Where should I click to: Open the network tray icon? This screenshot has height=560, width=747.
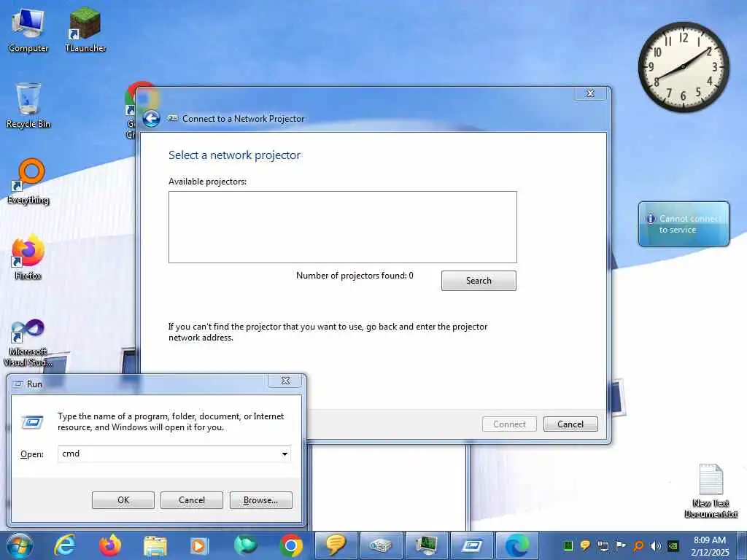coord(603,545)
